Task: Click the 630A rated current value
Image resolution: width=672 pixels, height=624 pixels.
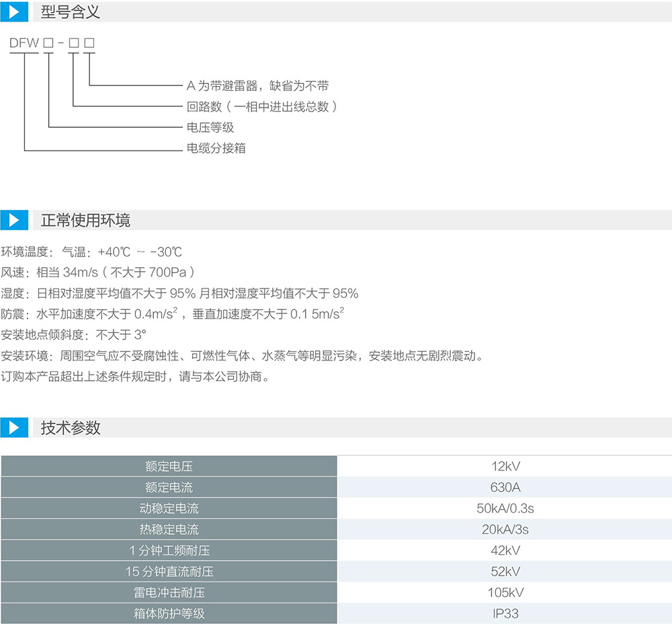Action: click(x=505, y=487)
